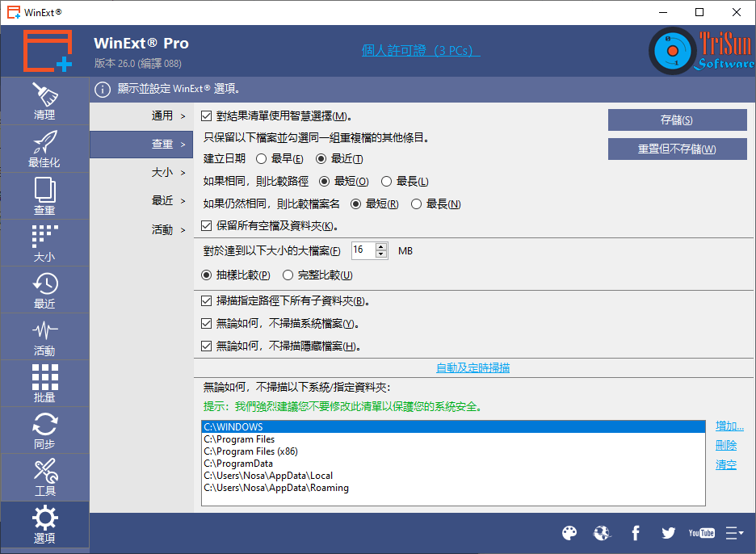Screen dimensions: 756x554
Task: Toggle 不掃描系統檔案 checkbox
Action: (206, 323)
